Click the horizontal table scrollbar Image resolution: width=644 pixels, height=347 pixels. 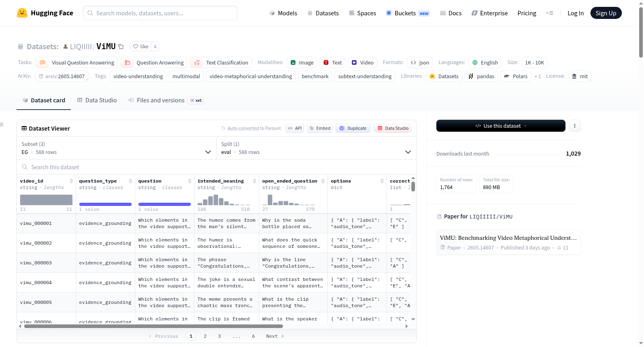pyautogui.click(x=153, y=326)
